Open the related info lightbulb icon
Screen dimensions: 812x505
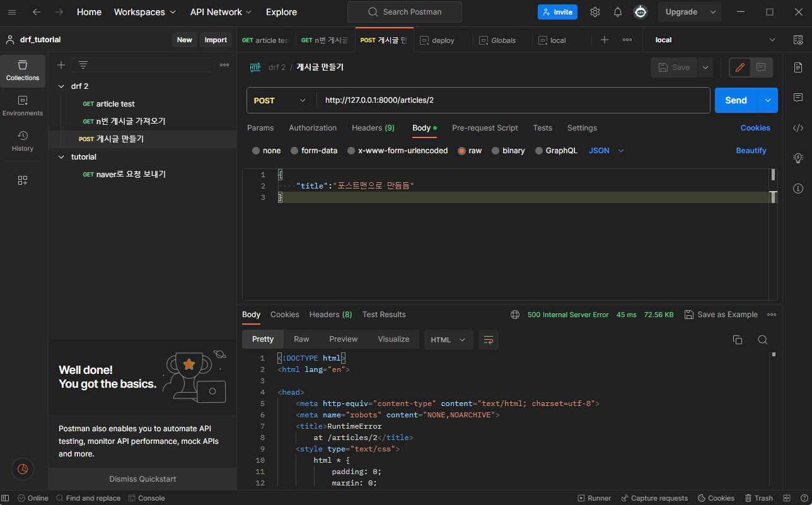click(798, 158)
